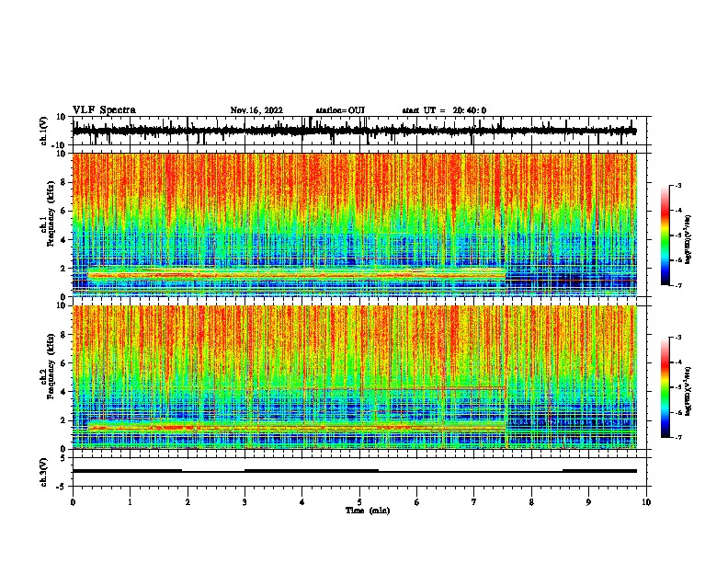Click the ch.3 voltage strip panel
The height and width of the screenshot is (563, 728).
(361, 472)
